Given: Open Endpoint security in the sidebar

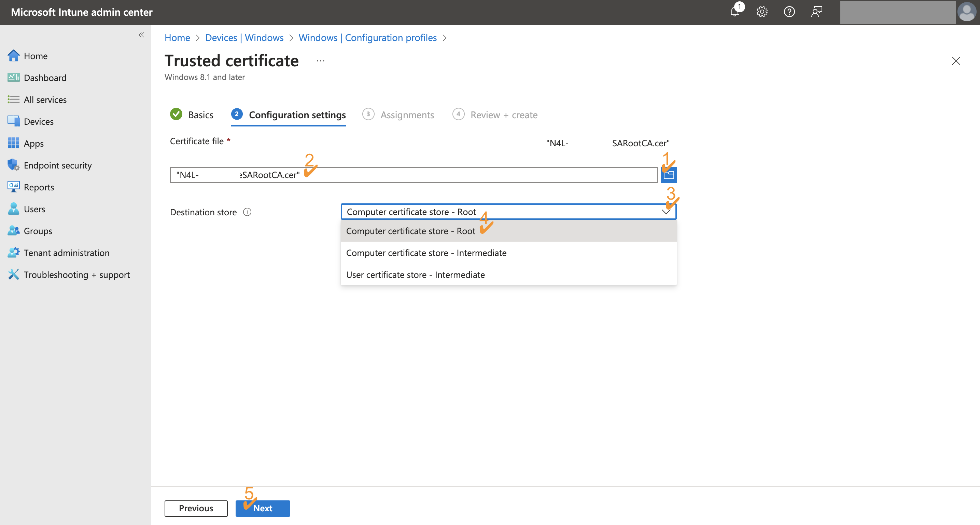Looking at the screenshot, I should pos(57,165).
